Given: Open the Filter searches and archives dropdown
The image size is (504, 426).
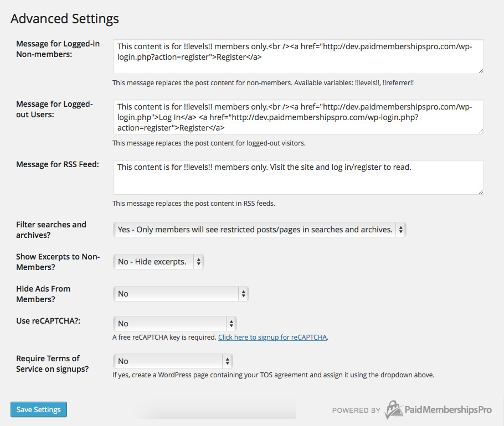Looking at the screenshot, I should click(259, 230).
